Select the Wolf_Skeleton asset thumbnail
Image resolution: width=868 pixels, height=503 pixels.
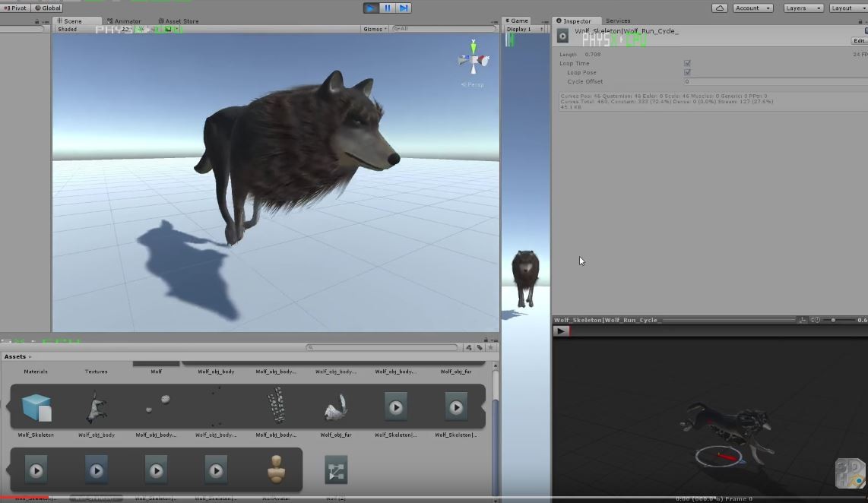pos(35,407)
